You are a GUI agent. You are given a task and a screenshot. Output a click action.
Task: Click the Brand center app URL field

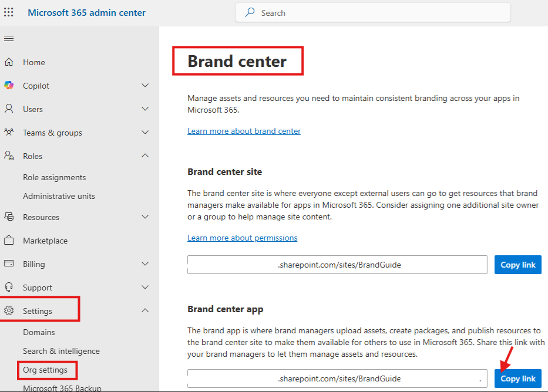tap(337, 379)
